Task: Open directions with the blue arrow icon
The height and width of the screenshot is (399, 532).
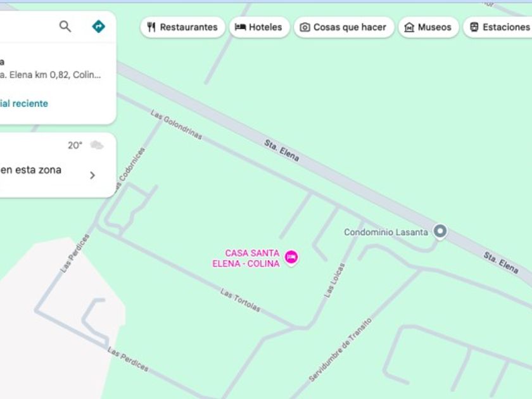Action: 98,26
